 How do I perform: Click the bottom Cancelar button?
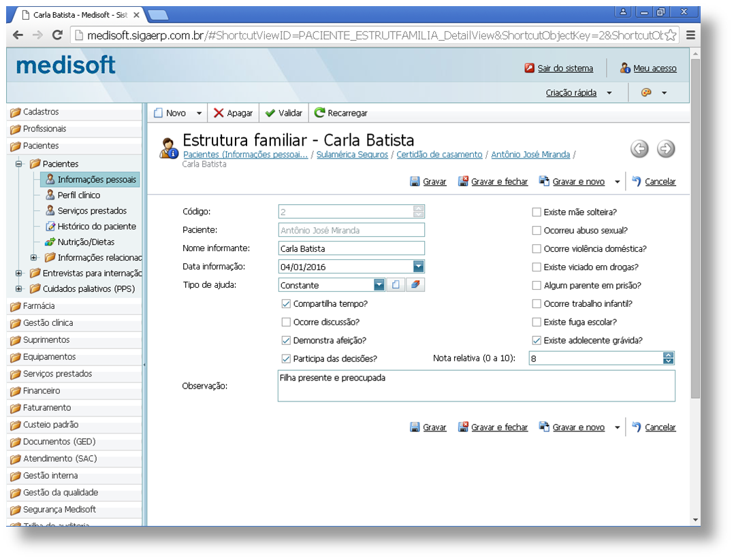(x=659, y=427)
